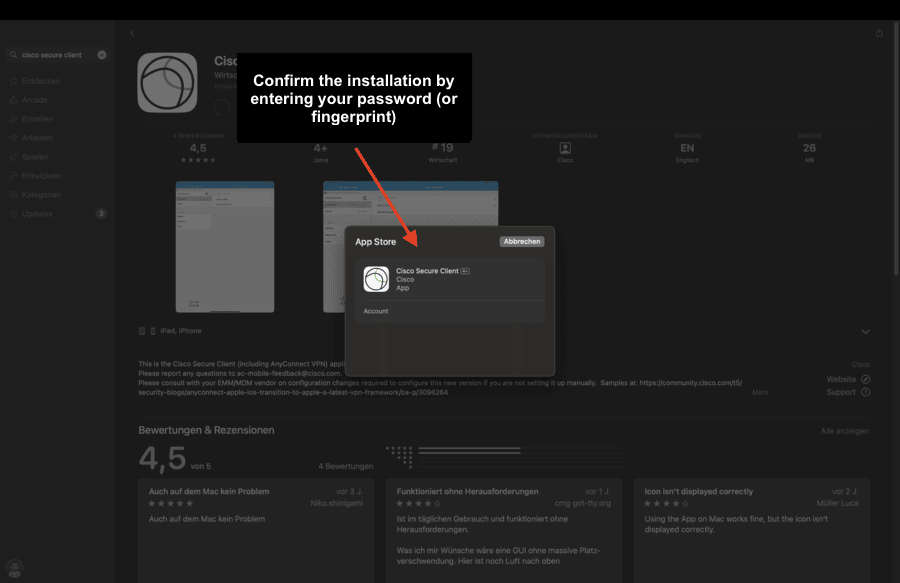Click the #19 Wirtschaft ranking
Viewport: 900px width, 583px height.
pos(443,149)
